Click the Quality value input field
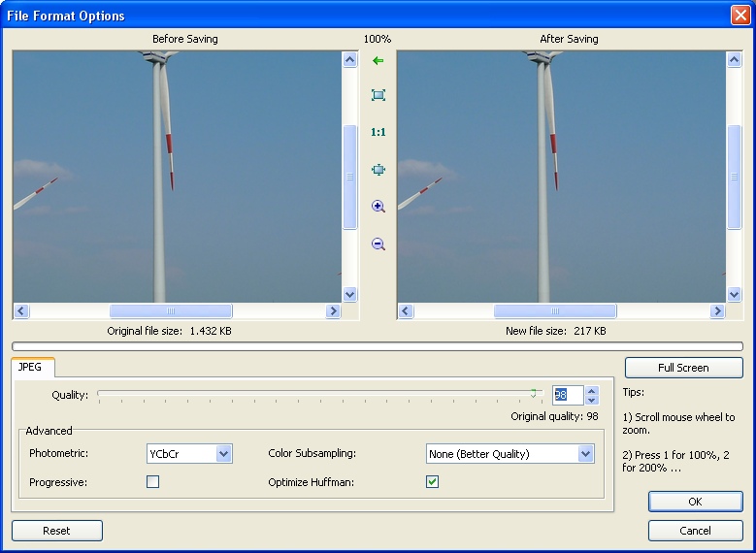Viewport: 756px width, 553px height. click(568, 395)
